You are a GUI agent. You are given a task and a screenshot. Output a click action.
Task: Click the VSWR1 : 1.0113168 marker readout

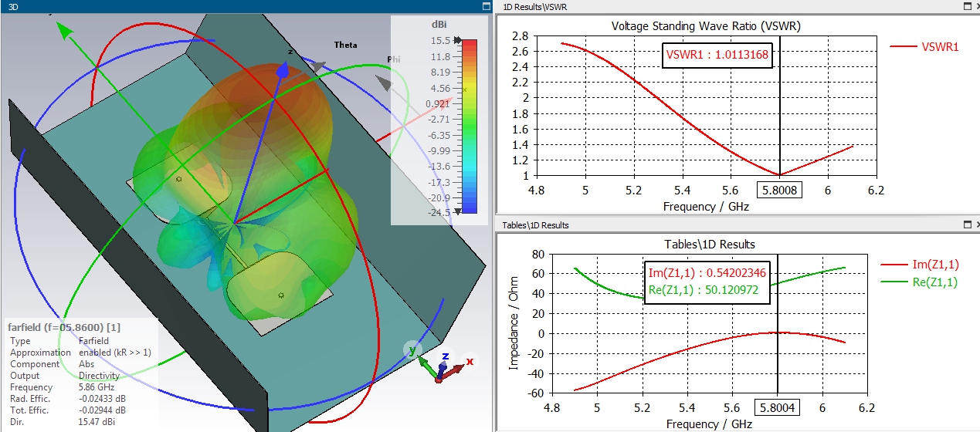click(x=717, y=54)
